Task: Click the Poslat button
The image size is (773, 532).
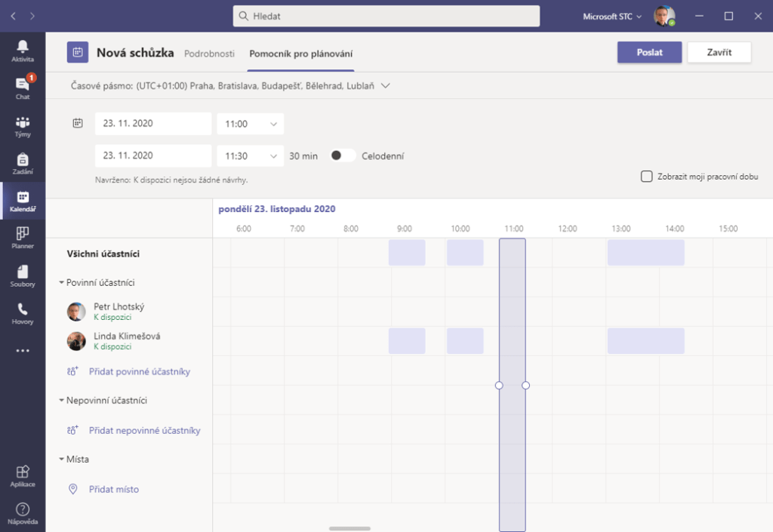Action: click(x=649, y=52)
